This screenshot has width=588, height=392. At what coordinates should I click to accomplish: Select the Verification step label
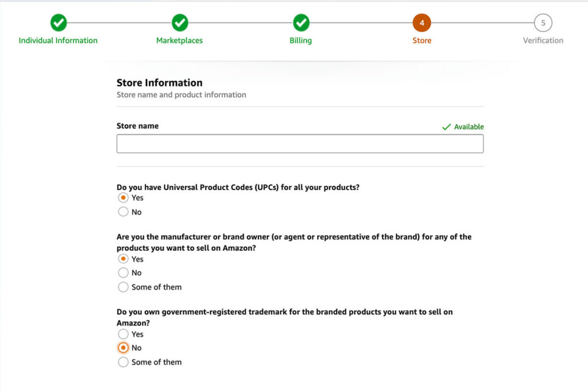[x=543, y=41]
